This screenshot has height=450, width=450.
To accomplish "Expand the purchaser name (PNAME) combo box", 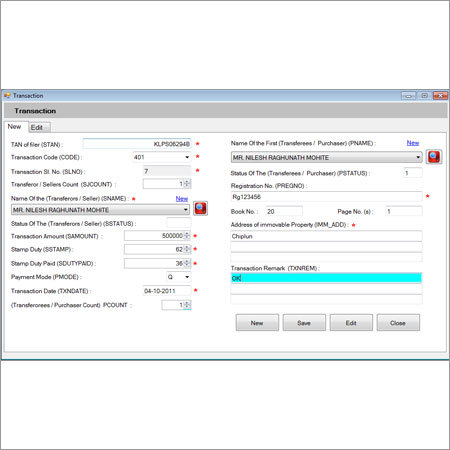I will point(418,157).
